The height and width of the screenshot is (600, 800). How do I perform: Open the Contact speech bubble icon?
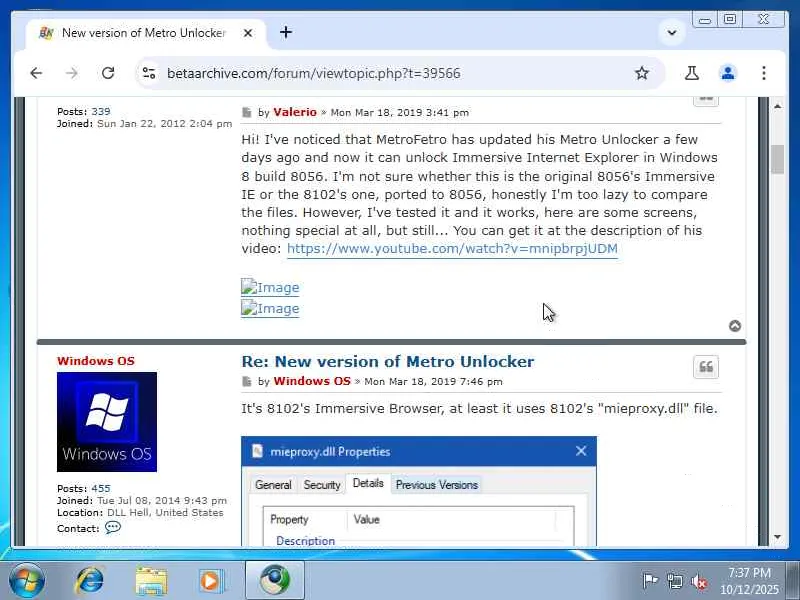[x=113, y=527]
